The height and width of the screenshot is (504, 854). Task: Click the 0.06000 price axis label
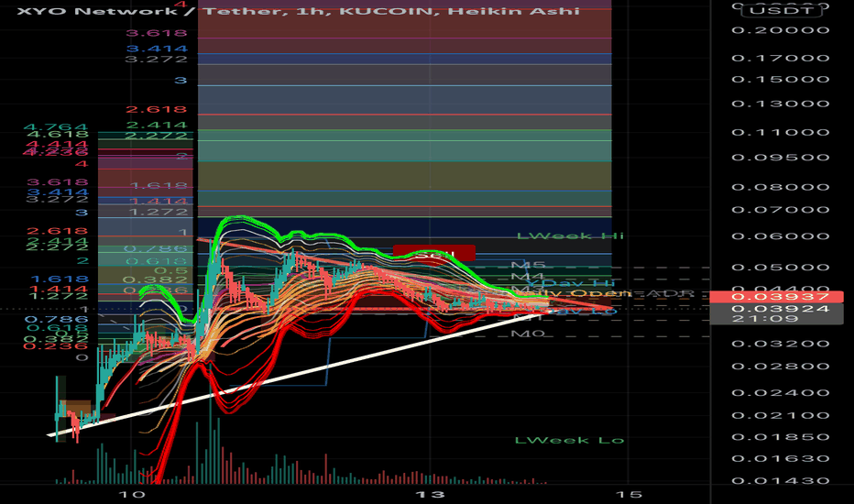(781, 236)
